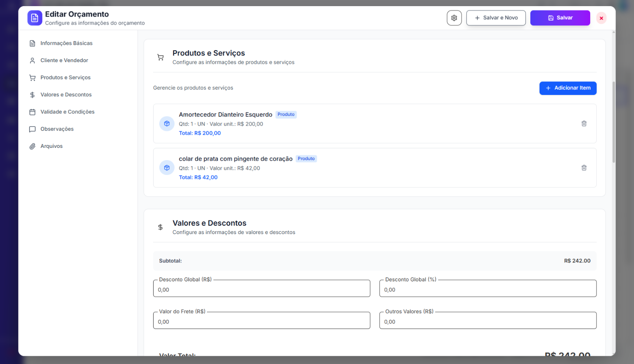Click the Cliente e Vendedor person icon
Image resolution: width=634 pixels, height=364 pixels.
click(32, 60)
